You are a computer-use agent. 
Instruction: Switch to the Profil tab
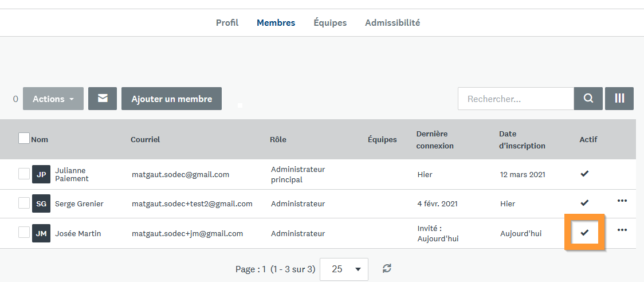[227, 23]
